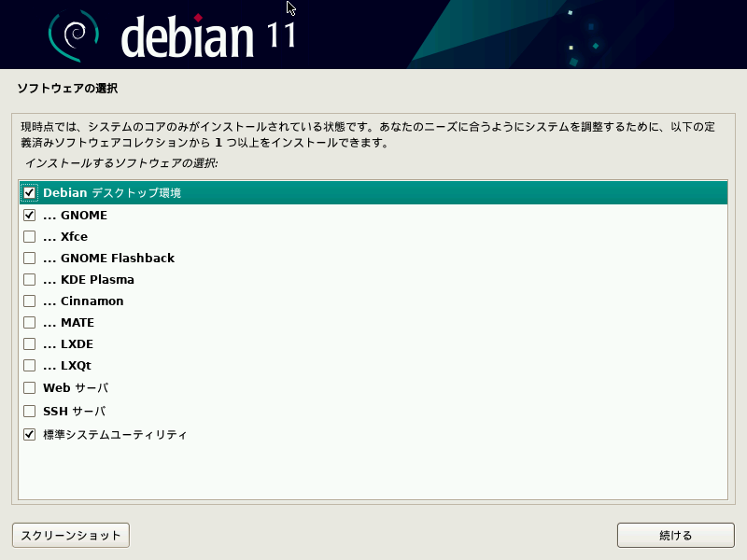The width and height of the screenshot is (747, 560).
Task: Click the ソフトウェアの選択 heading
Action: pos(67,89)
